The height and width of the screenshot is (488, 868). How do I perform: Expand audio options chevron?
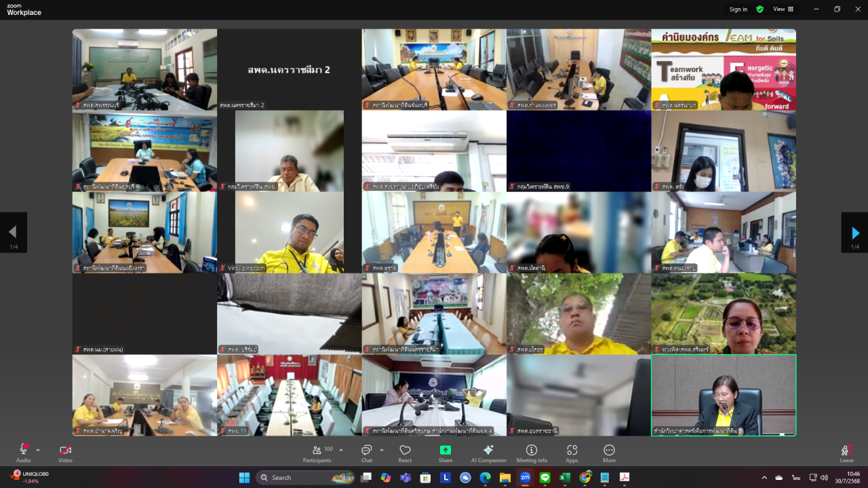pos(38,450)
